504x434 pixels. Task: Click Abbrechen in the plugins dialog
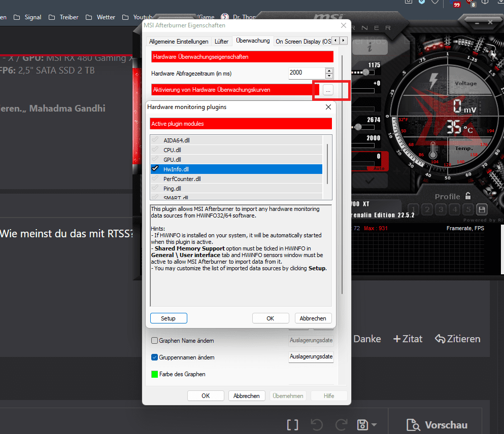coord(313,318)
